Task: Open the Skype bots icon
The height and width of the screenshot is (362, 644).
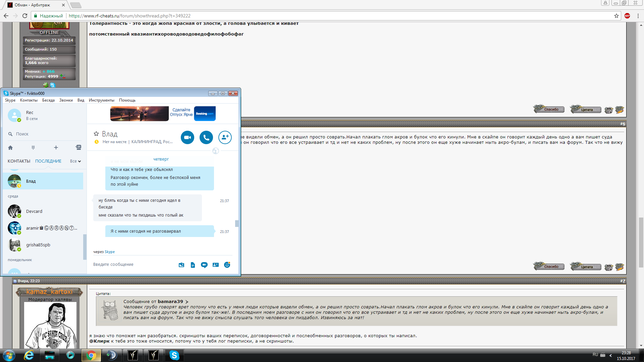Action: 78,147
